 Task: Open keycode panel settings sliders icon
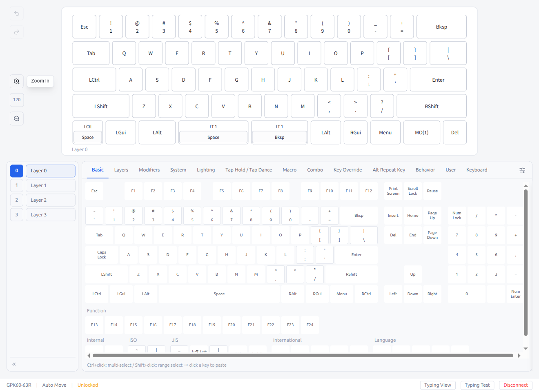[x=522, y=170]
